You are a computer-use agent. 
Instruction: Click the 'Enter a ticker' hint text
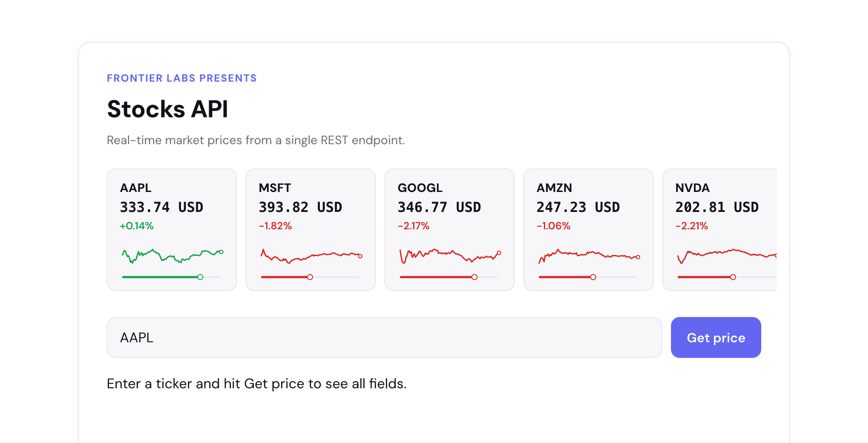pyautogui.click(x=256, y=384)
